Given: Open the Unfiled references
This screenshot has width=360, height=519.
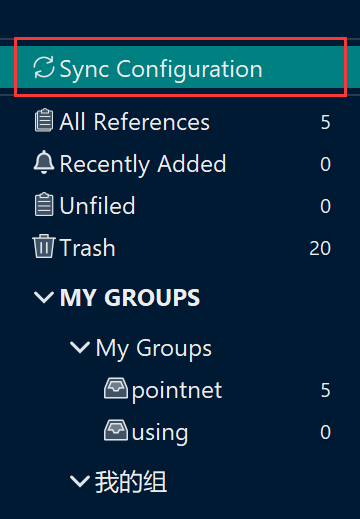Looking at the screenshot, I should click(97, 206).
